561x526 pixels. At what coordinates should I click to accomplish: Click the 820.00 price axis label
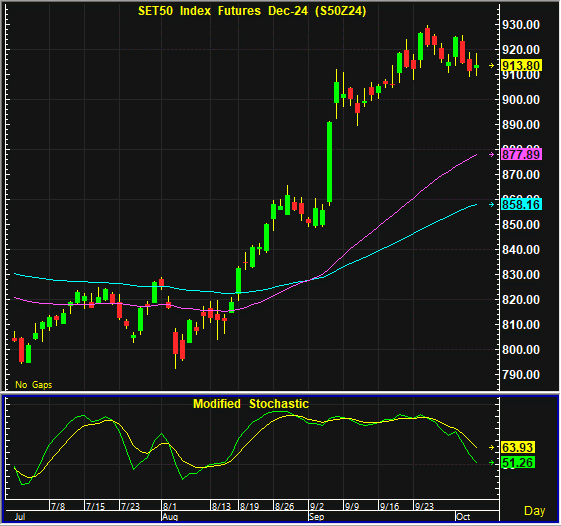tap(521, 300)
